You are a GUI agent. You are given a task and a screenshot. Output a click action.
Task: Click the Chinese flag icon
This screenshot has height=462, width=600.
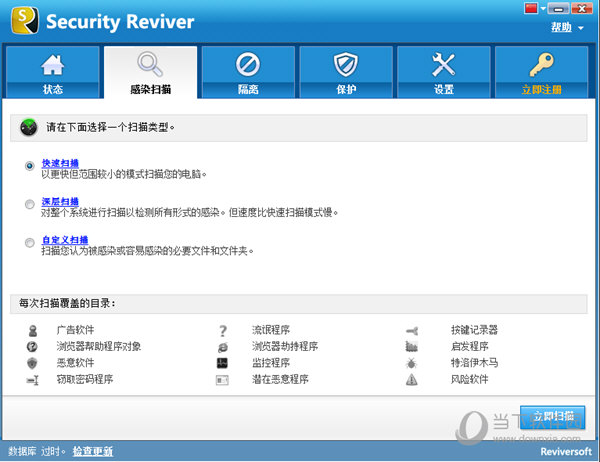531,8
